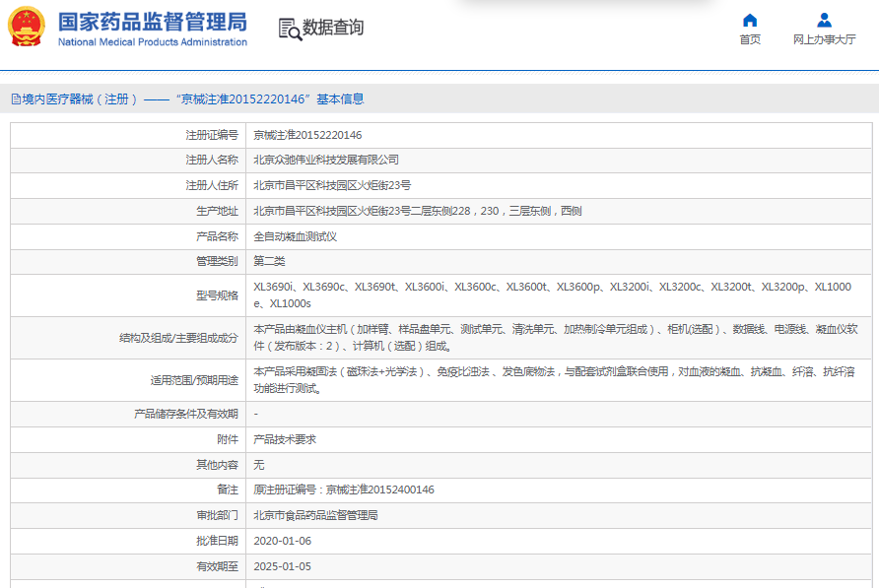
Task: Open 产品技术要求 attachment
Action: [285, 440]
